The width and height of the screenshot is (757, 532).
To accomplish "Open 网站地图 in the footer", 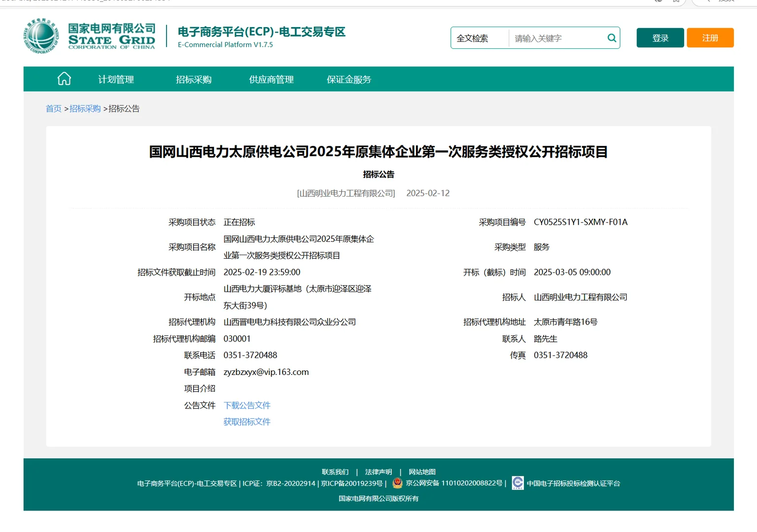I will (x=422, y=471).
